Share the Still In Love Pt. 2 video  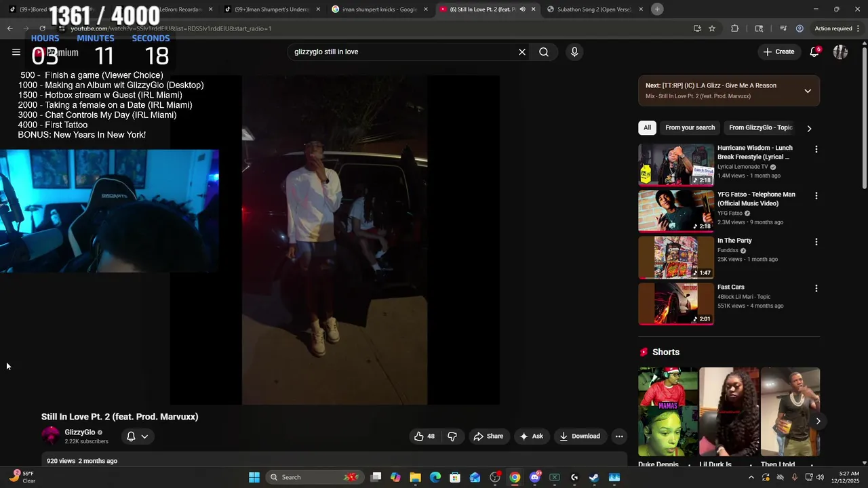pos(488,436)
